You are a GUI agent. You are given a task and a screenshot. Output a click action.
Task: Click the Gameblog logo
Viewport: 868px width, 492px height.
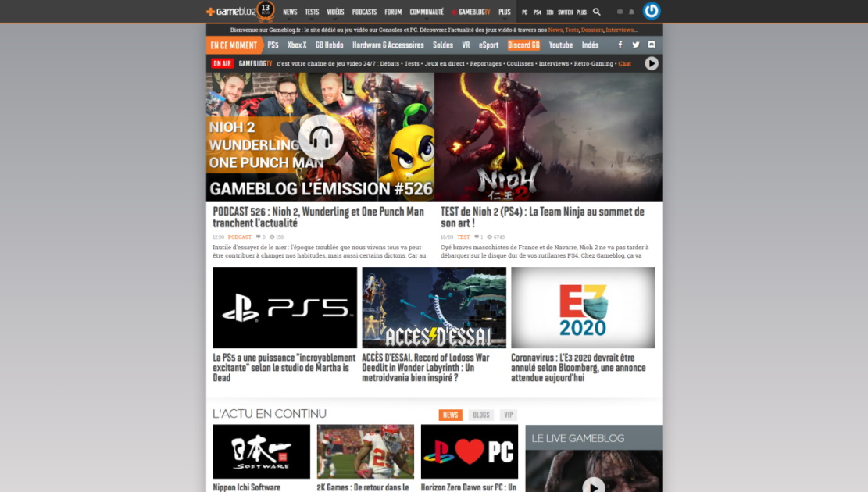230,11
